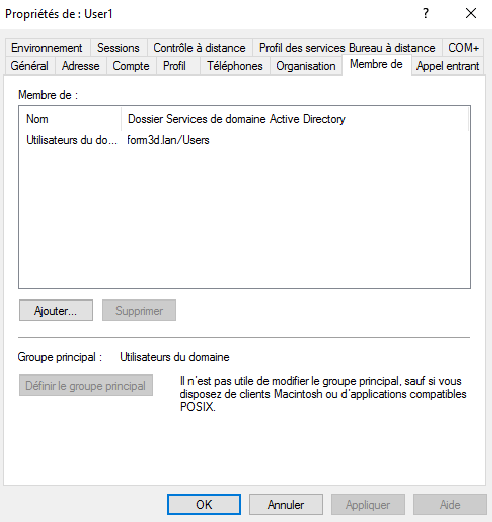Open Profil des services Bureau à distance tab
The image size is (492, 522).
[347, 48]
